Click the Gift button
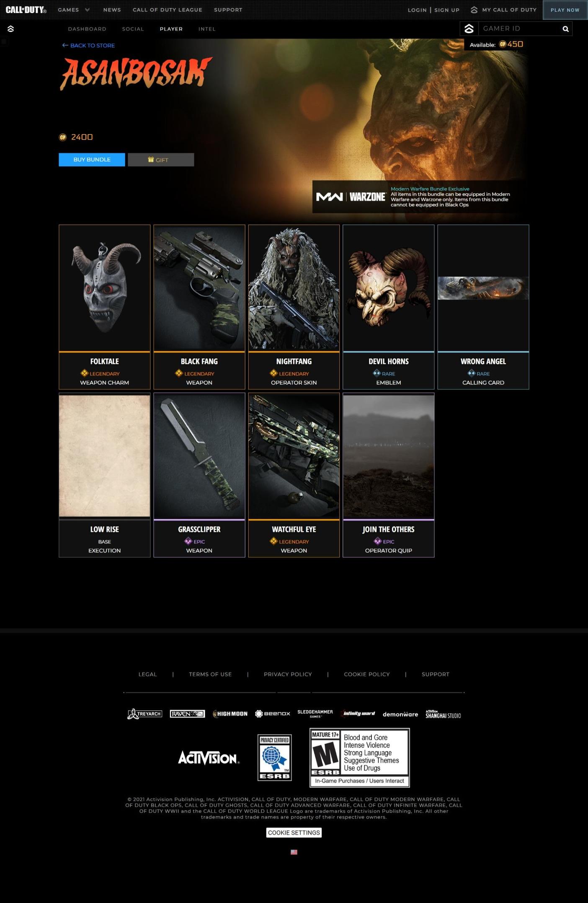The image size is (588, 903). [161, 160]
